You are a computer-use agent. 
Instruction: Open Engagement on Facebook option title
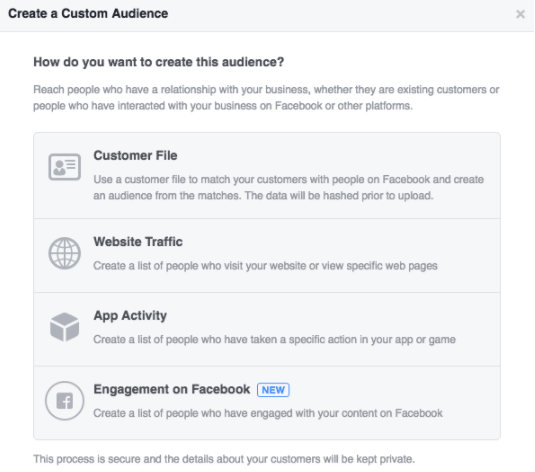click(172, 389)
